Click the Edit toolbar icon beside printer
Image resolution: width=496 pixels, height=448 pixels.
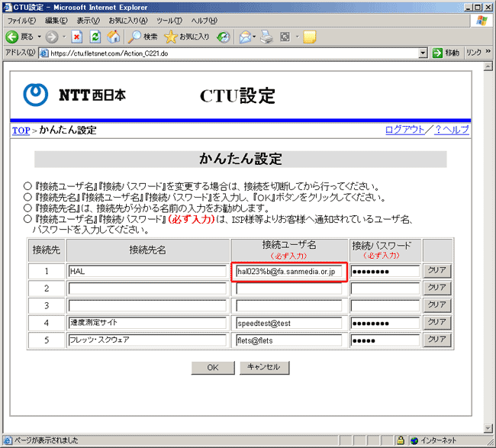pos(285,37)
